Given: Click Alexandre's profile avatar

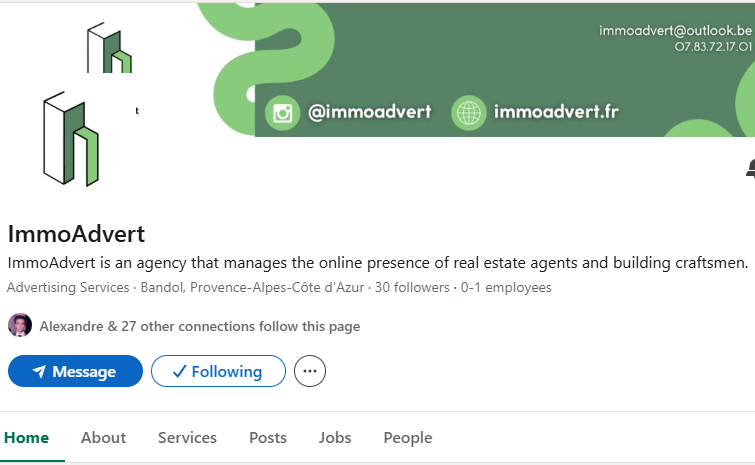Looking at the screenshot, I should pos(20,326).
